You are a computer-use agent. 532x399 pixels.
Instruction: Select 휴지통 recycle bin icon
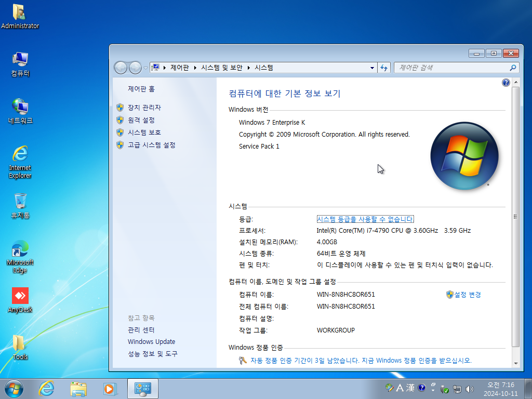[x=20, y=206]
